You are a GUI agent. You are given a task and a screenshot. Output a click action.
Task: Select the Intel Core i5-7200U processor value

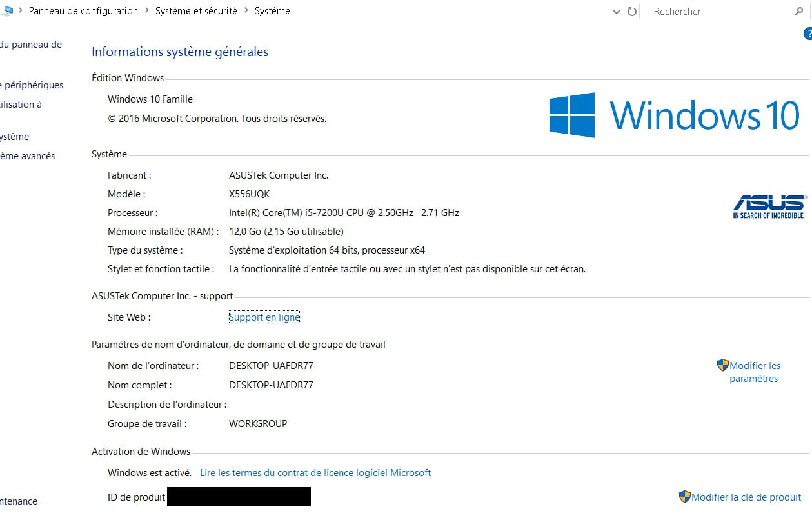coord(344,213)
